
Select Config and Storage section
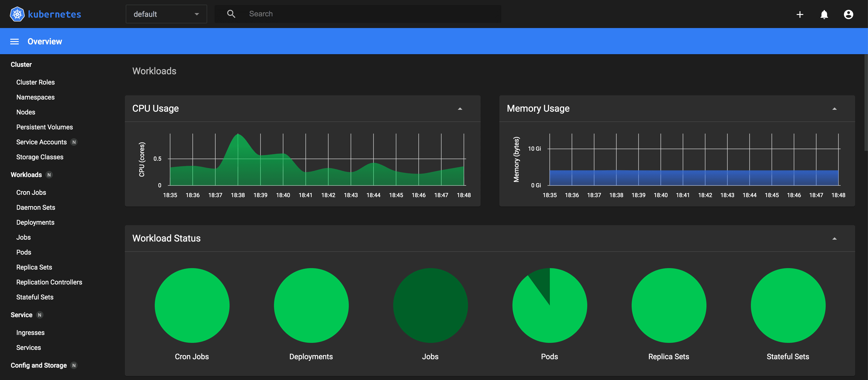[38, 365]
